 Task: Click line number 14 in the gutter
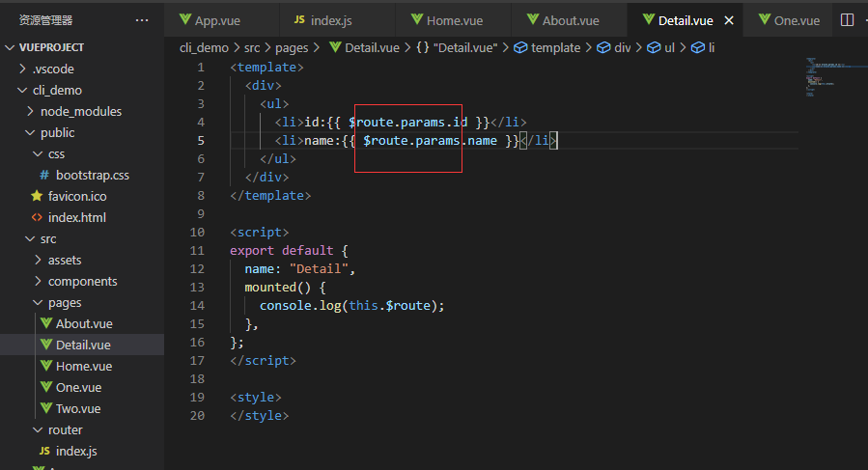tap(197, 306)
